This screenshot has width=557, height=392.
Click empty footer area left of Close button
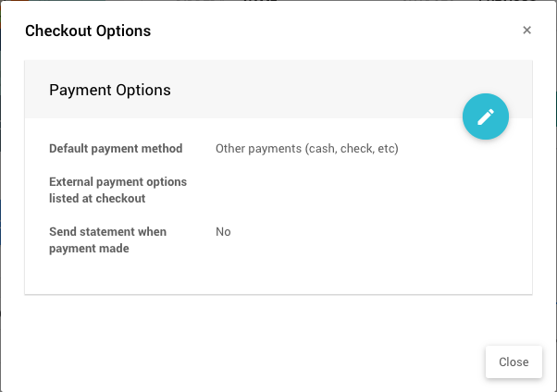[250, 361]
